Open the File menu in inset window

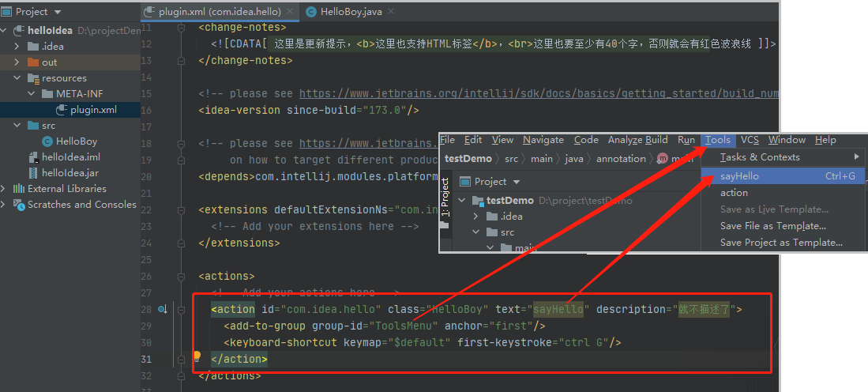[447, 140]
